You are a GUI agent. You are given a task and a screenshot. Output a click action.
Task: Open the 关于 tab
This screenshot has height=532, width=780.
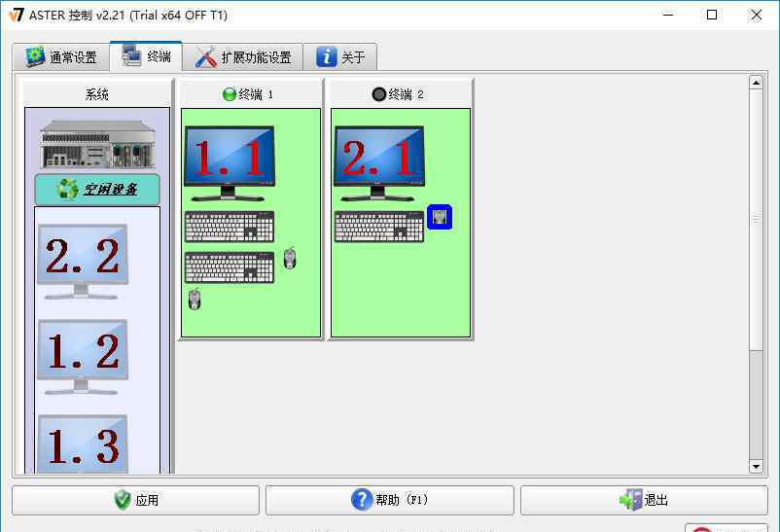(340, 57)
